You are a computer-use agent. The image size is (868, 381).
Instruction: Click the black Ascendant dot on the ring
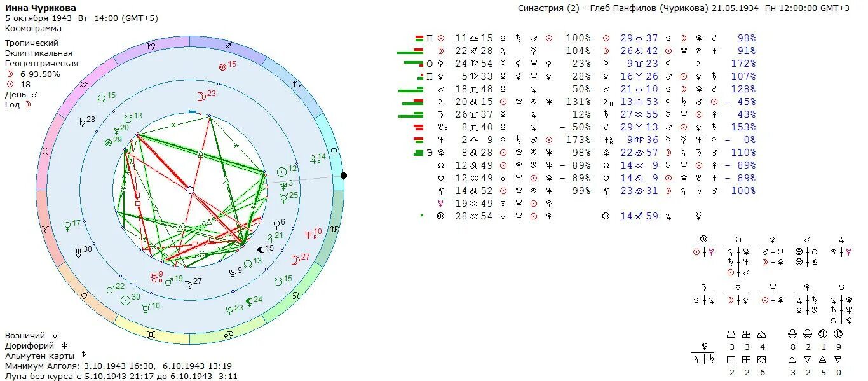344,176
